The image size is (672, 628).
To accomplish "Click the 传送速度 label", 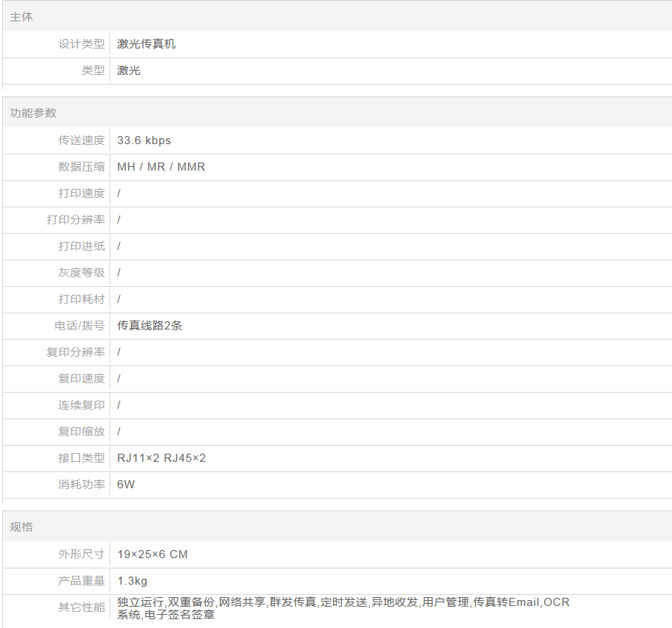I will click(x=82, y=140).
